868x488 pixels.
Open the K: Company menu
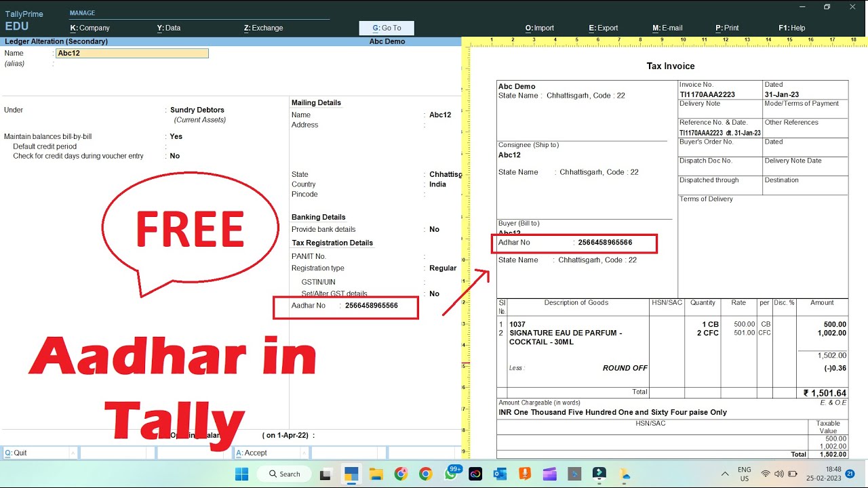pos(90,28)
